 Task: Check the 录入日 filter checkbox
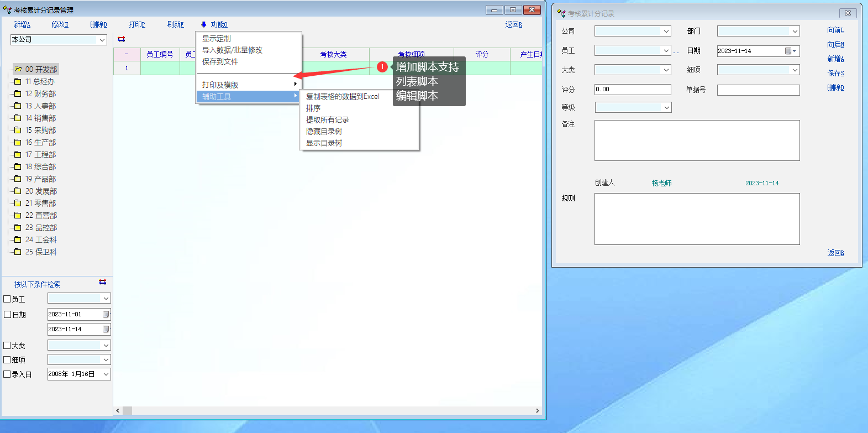coord(7,374)
